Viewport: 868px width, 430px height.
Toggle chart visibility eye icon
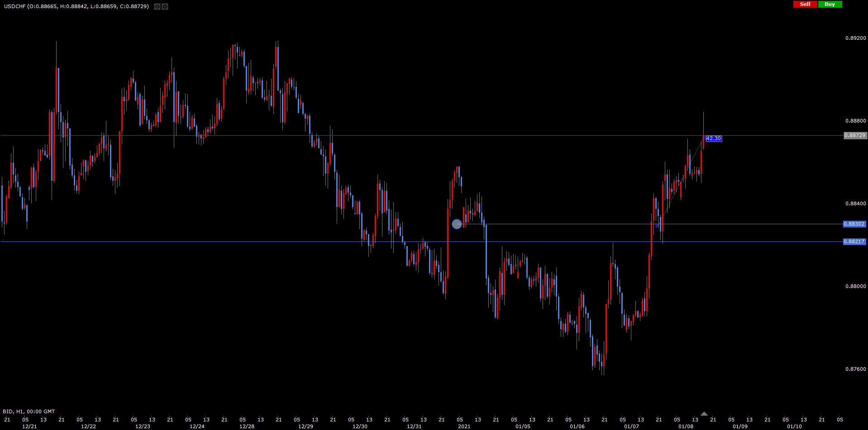point(157,7)
